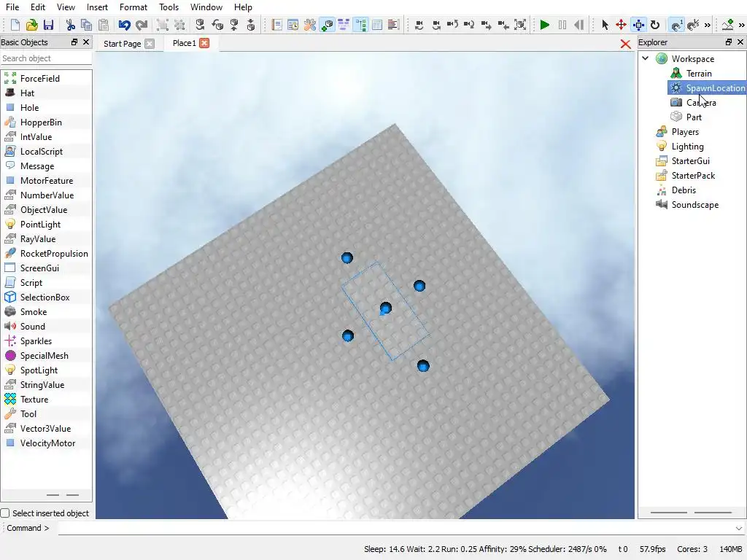Screen dimensions: 747x560
Task: Insert a Sparkles object
Action: (x=36, y=341)
